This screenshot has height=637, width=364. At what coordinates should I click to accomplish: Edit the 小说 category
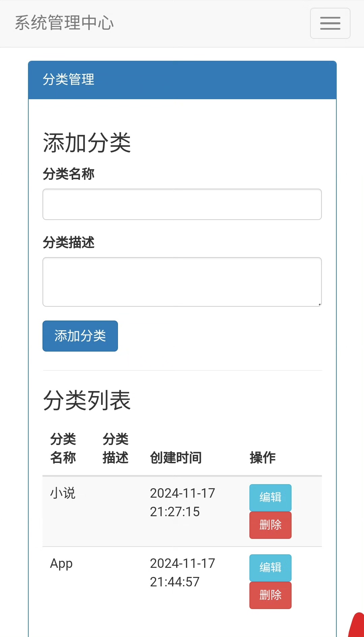pyautogui.click(x=270, y=497)
